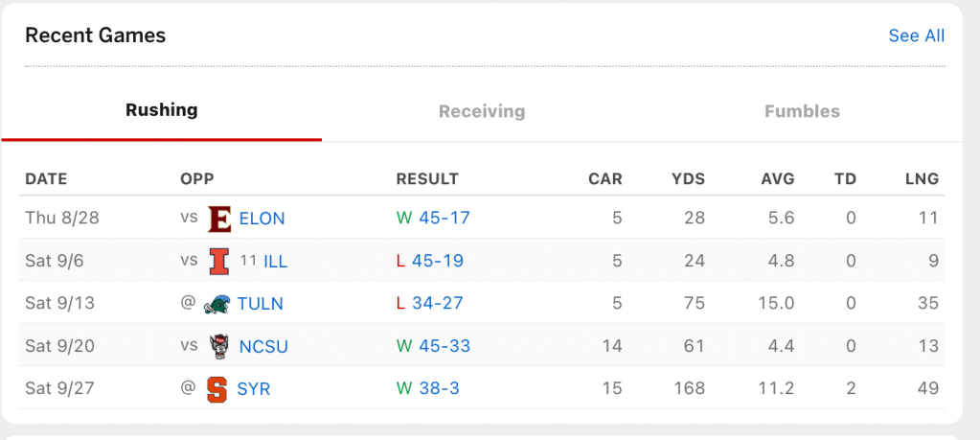Image resolution: width=980 pixels, height=440 pixels.
Task: Click the Tulane green wave logo
Action: point(217,304)
